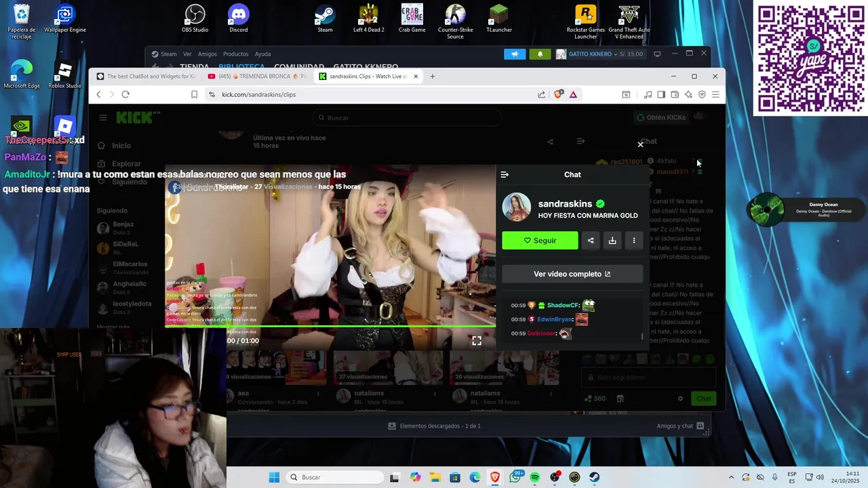Bookmark this page icon in address bar
This screenshot has width=868, height=488.
click(x=194, y=95)
